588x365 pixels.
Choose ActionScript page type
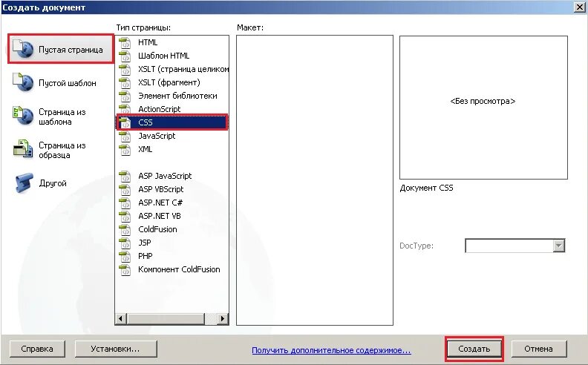tap(160, 109)
